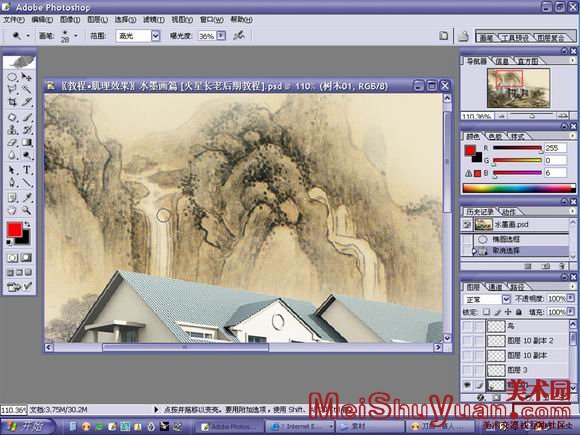Open the History panel flyout menu
Screen dimensions: 580x435
click(572, 211)
